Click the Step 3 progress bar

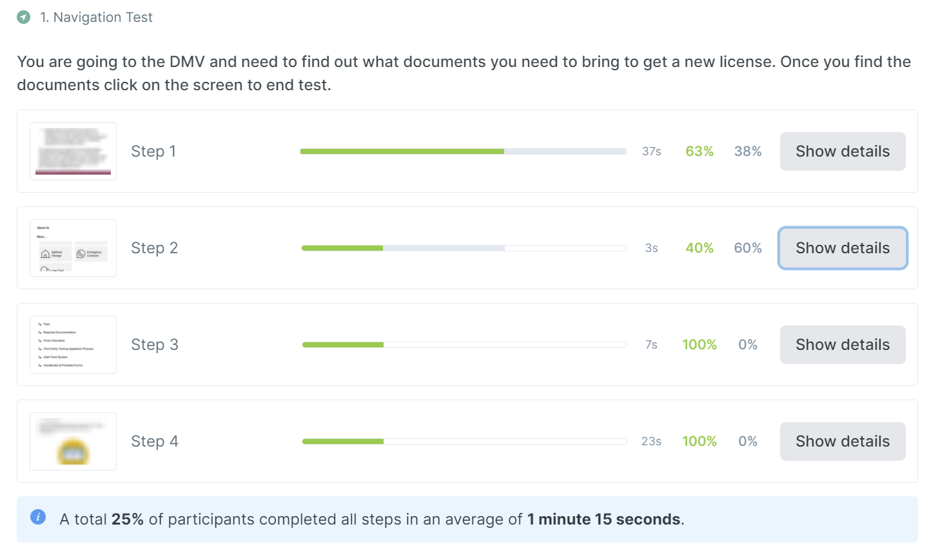point(464,345)
